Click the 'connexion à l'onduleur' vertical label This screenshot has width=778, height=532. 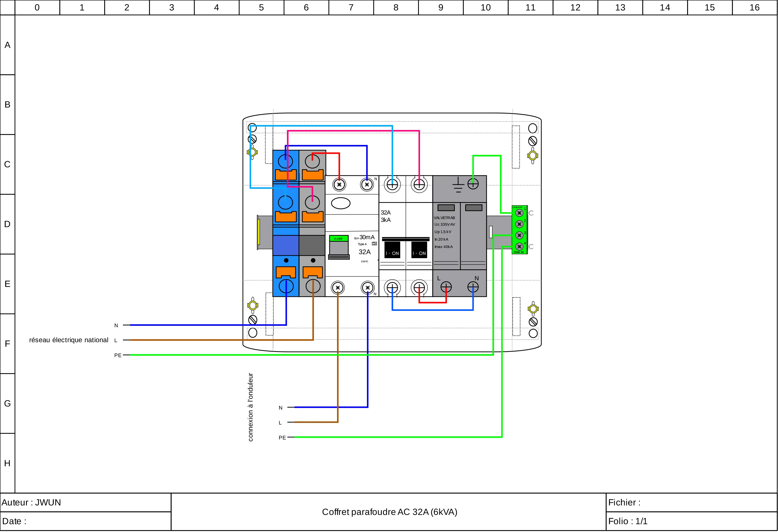250,407
